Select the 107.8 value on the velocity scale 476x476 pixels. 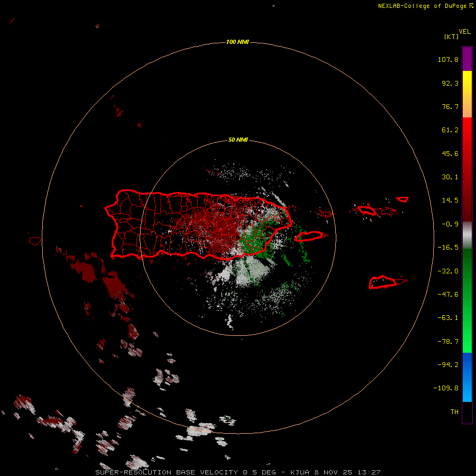click(x=448, y=59)
